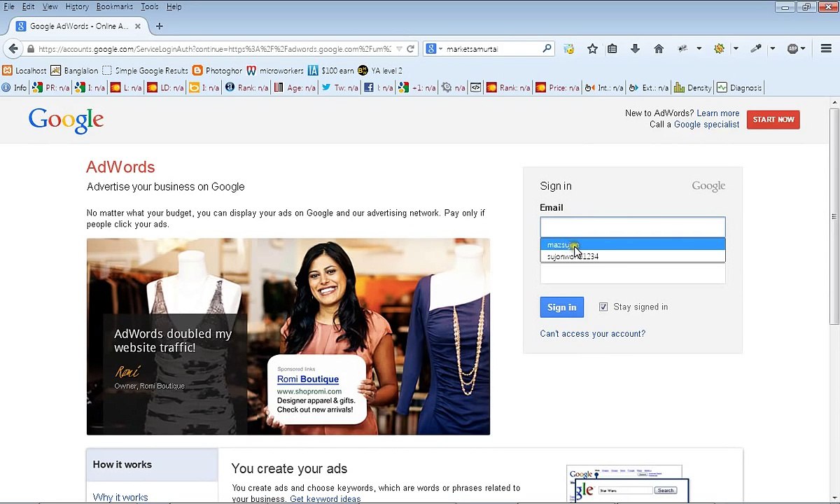Open the Edit menu

pyautogui.click(x=28, y=6)
